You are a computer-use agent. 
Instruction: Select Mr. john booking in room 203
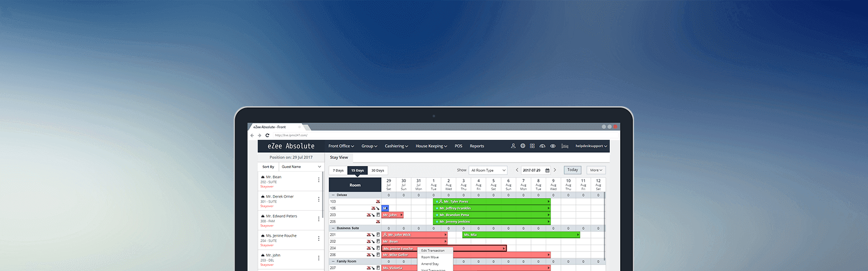(393, 215)
